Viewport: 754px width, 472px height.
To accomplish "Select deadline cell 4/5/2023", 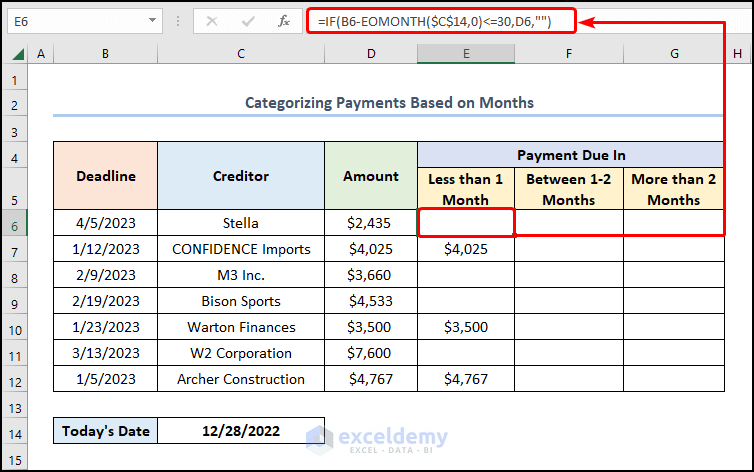I will click(105, 223).
